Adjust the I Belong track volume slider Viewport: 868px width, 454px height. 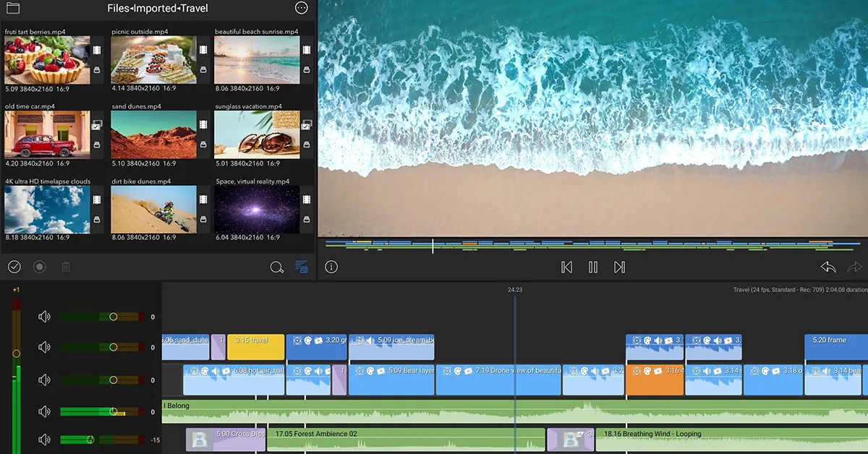coord(113,411)
